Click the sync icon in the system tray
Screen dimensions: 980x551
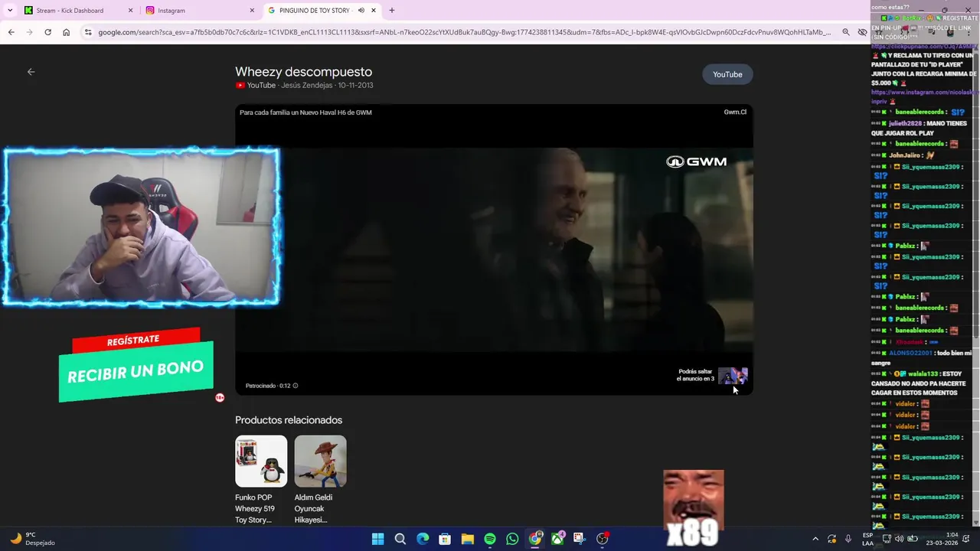point(831,539)
